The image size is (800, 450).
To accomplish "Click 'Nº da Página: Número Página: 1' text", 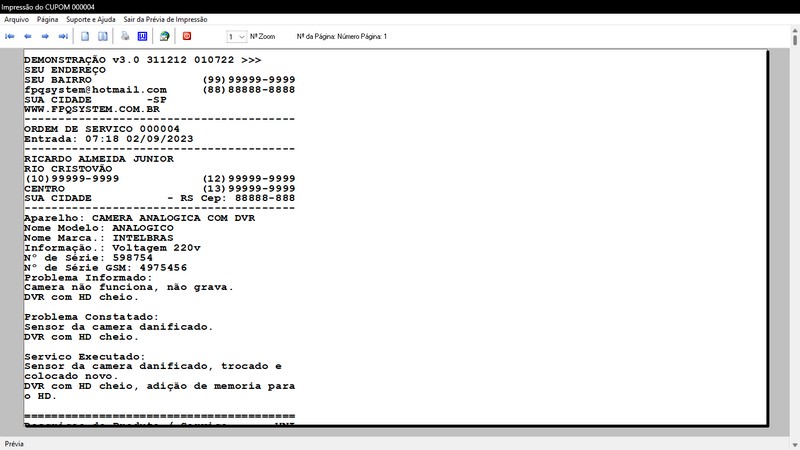I will point(342,37).
